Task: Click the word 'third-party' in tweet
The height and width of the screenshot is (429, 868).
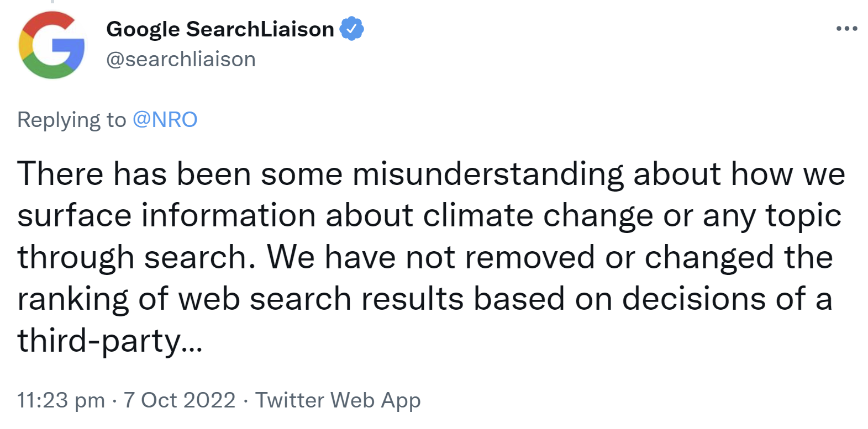Action: point(99,341)
